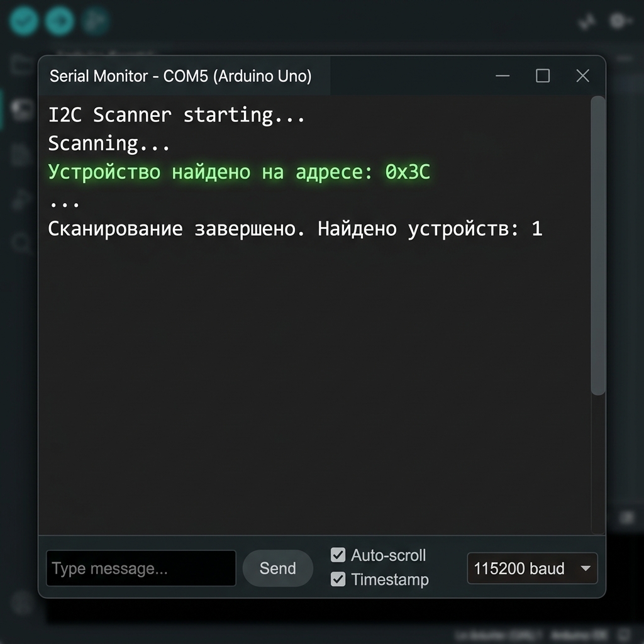Open the Library Manager sidebar icon
The image size is (644, 644).
pyautogui.click(x=19, y=154)
